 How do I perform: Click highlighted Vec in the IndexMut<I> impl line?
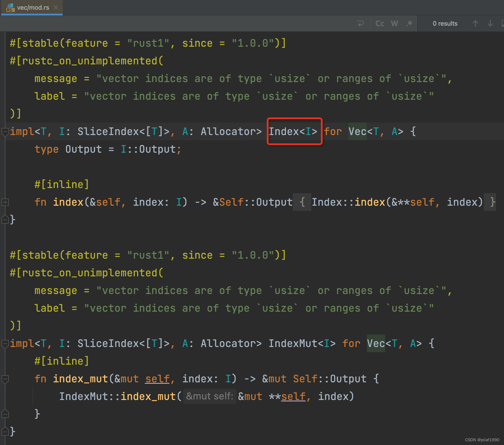(376, 344)
